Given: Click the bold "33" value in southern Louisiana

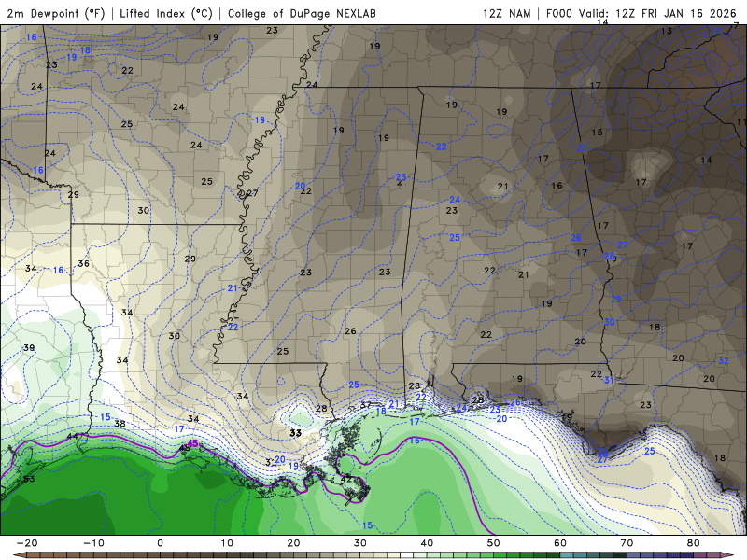Looking at the screenshot, I should pyautogui.click(x=295, y=433).
